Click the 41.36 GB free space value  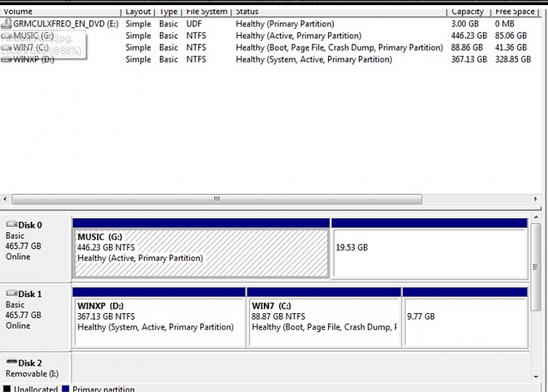point(511,47)
